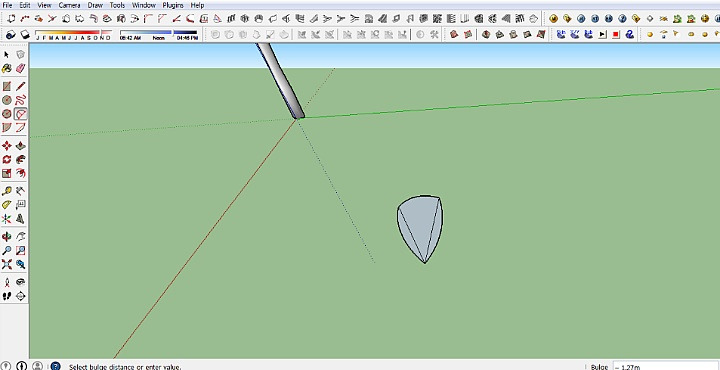Select the arrow Select tool
The height and width of the screenshot is (370, 720).
6,55
